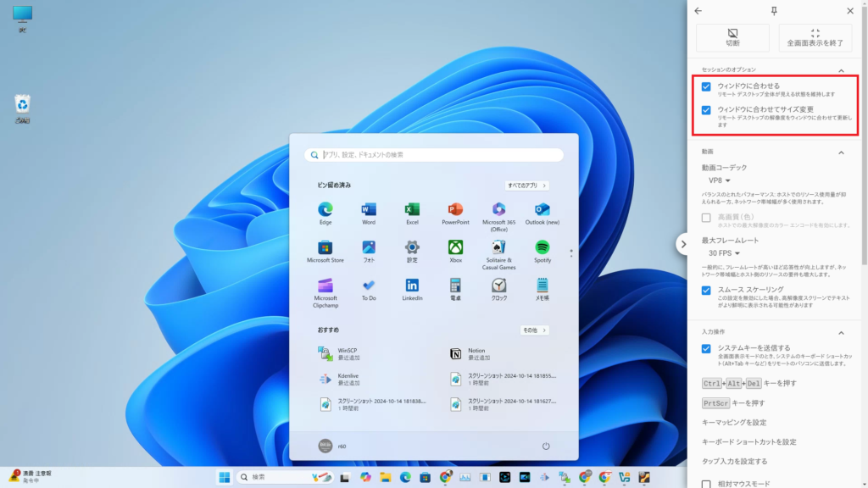
Task: Select キーボード ショートカットを設定 option
Action: pyautogui.click(x=748, y=441)
